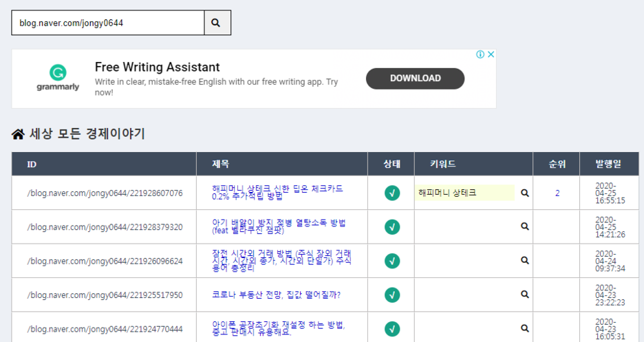
Task: Click the DOWNLOAD button in the ad
Action: tap(416, 78)
